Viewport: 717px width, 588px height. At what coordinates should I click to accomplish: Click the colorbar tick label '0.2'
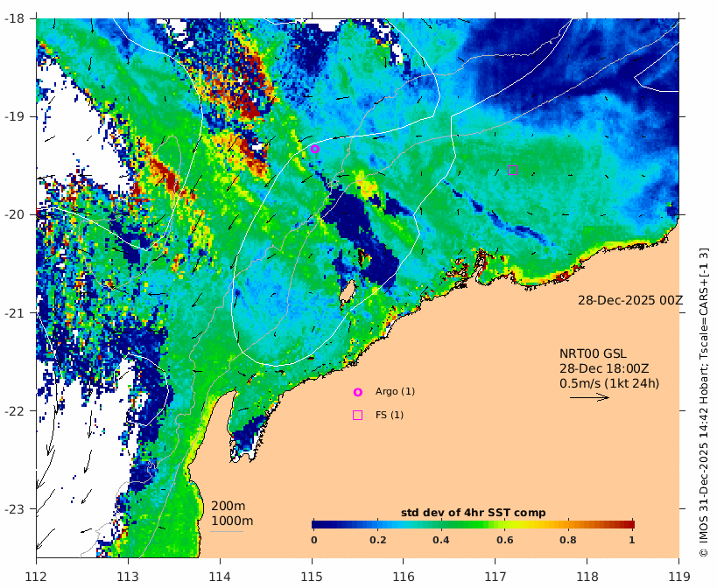[377, 540]
